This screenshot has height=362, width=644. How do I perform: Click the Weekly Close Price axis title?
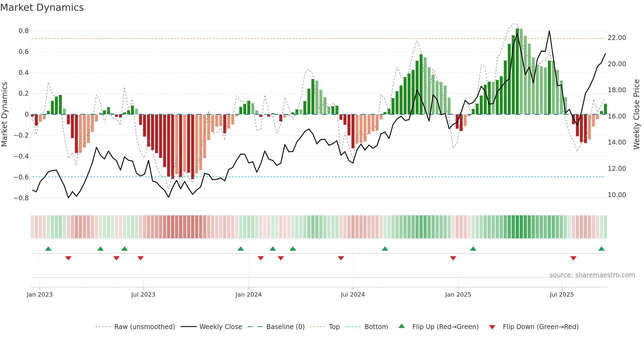[x=636, y=114]
